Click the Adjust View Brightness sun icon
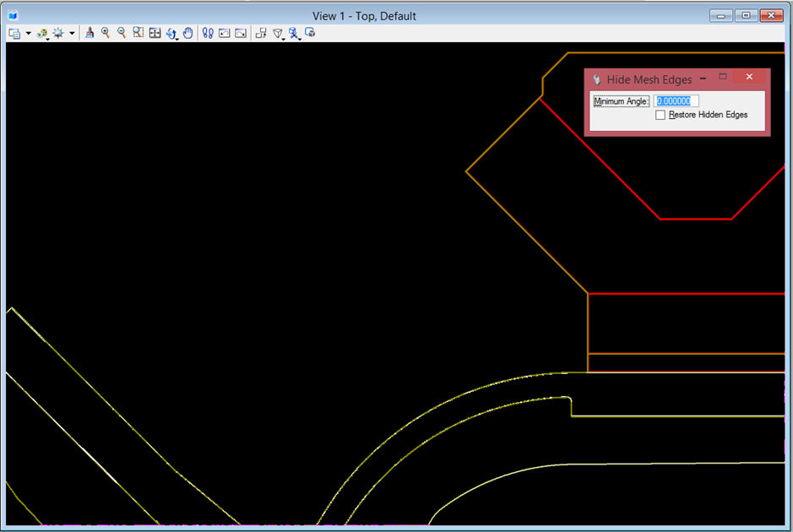Viewport: 793px width, 532px height. [58, 34]
